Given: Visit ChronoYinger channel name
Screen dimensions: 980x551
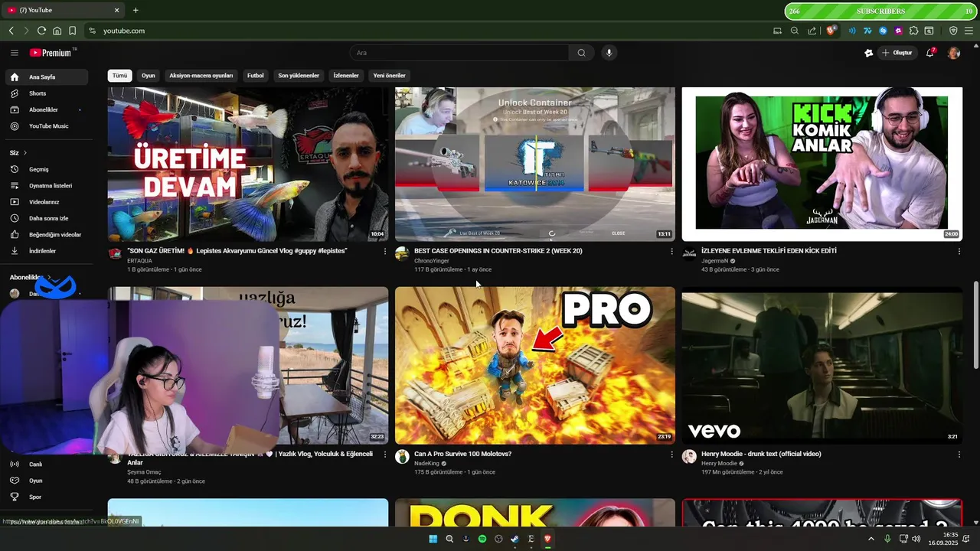Looking at the screenshot, I should pyautogui.click(x=432, y=261).
